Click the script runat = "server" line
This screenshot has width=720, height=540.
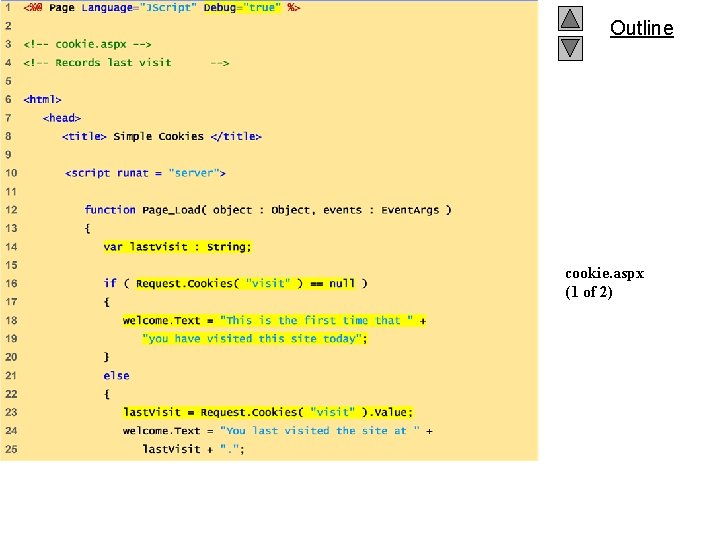[145, 173]
